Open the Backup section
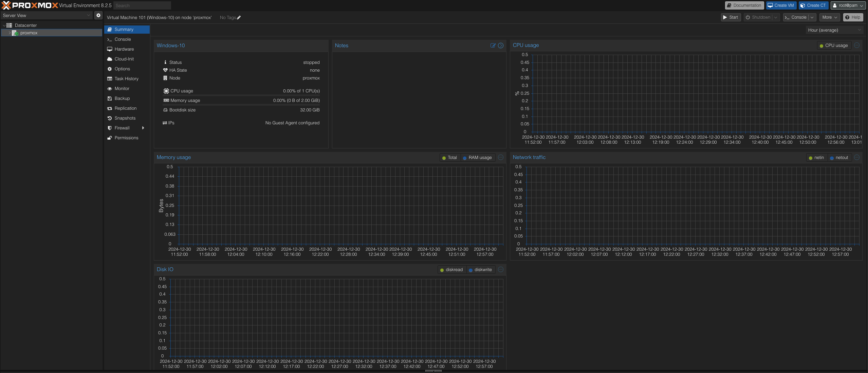The height and width of the screenshot is (373, 868). pos(122,99)
